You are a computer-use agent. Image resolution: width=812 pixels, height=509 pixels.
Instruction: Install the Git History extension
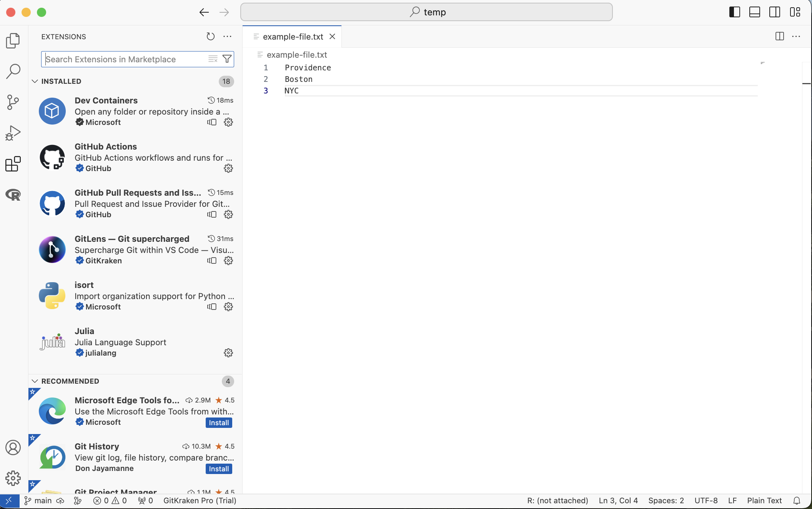[218, 469]
